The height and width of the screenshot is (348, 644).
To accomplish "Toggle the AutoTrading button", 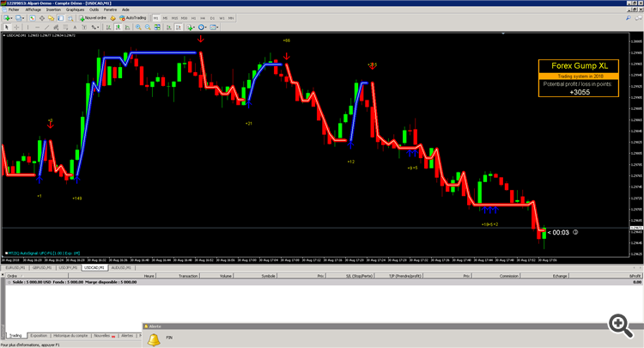I will [x=133, y=18].
